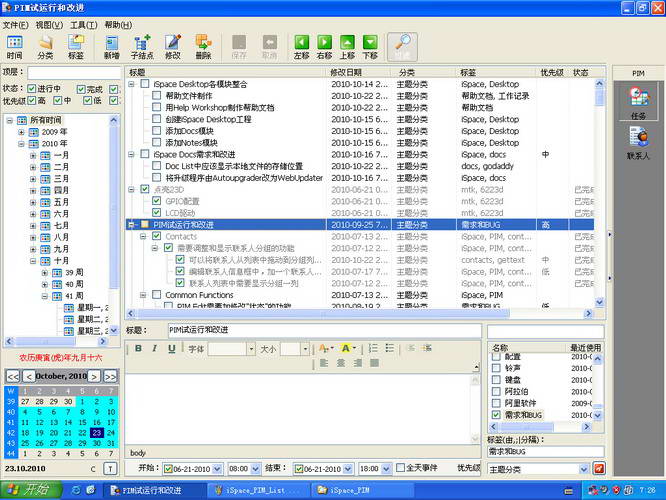Open the 工具(T) menu
The image size is (666, 500).
click(x=84, y=25)
